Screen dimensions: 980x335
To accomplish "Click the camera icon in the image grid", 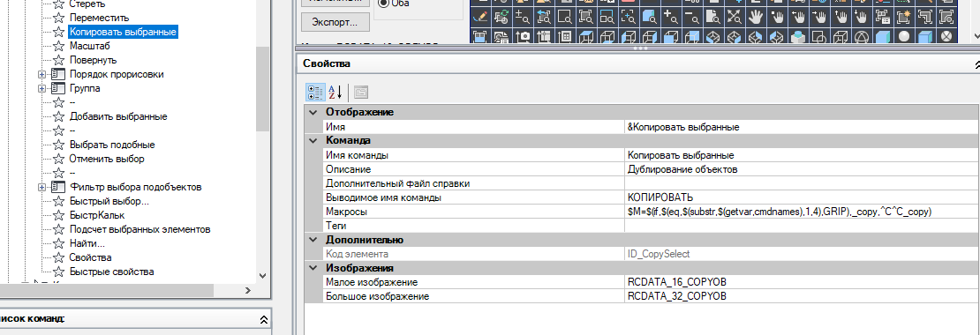I will pos(524,36).
